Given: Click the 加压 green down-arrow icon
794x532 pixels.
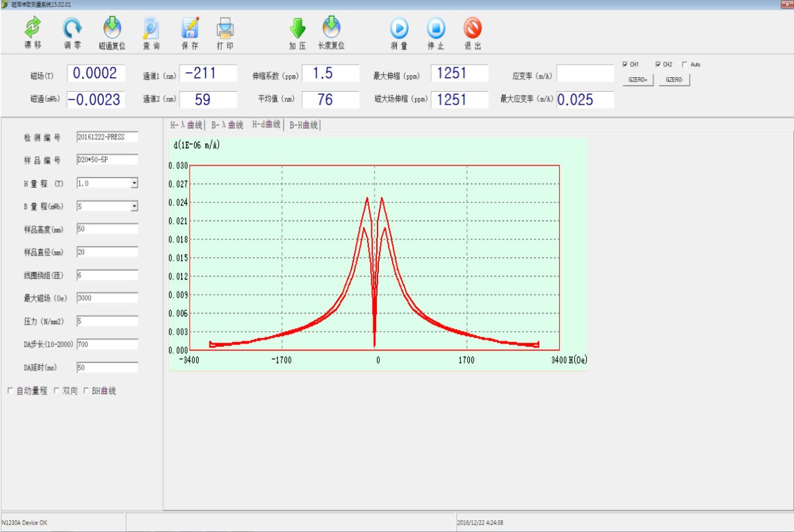Looking at the screenshot, I should 298,29.
